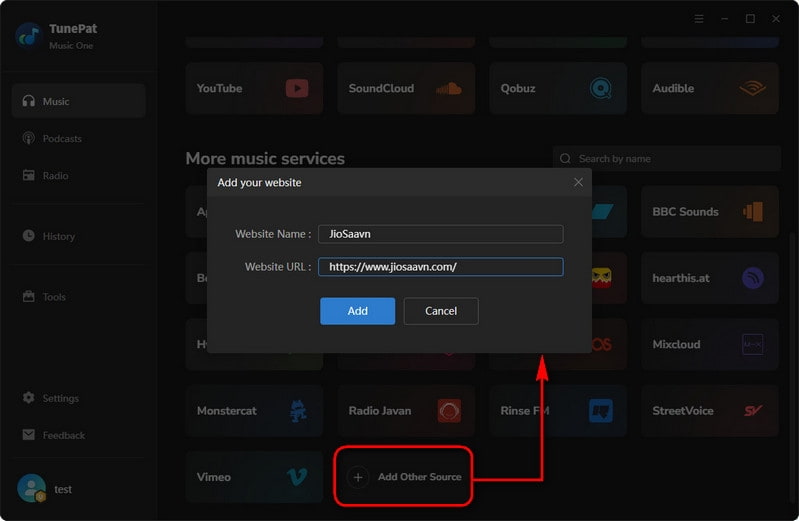This screenshot has width=799, height=521.
Task: Click the Rinse FM icon
Action: pyautogui.click(x=601, y=411)
